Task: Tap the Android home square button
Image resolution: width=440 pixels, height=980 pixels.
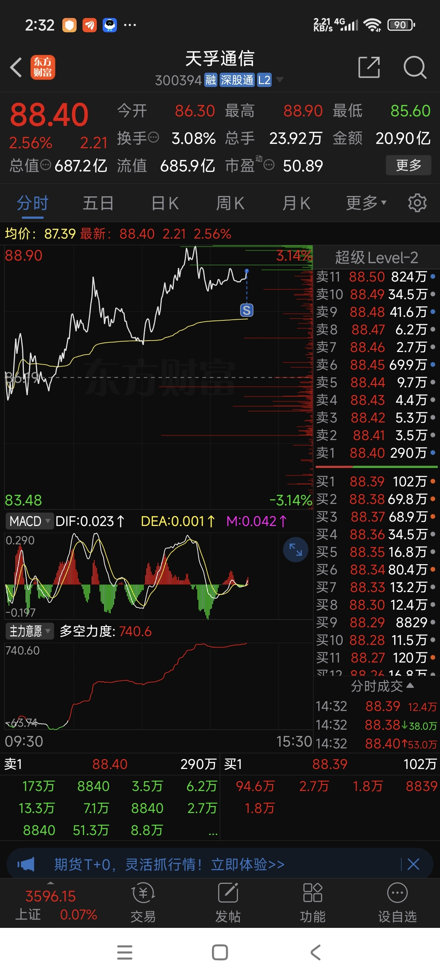Action: click(x=220, y=952)
